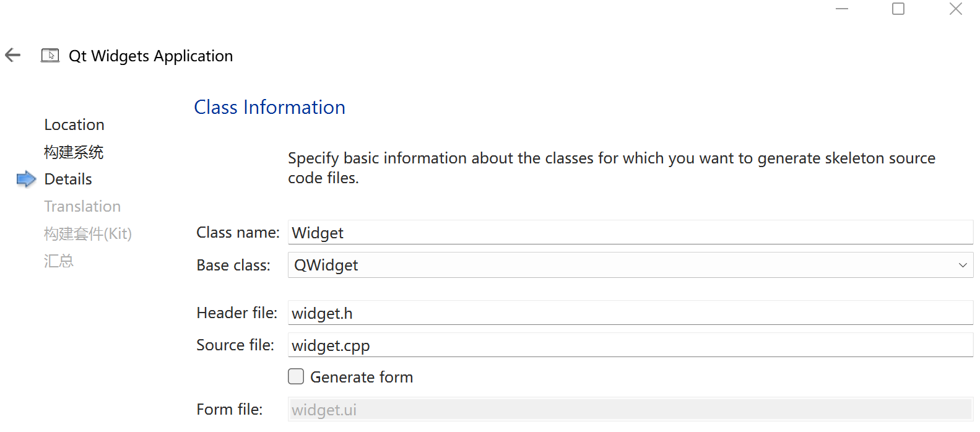
Task: Enable the Generate form checkbox
Action: point(296,376)
